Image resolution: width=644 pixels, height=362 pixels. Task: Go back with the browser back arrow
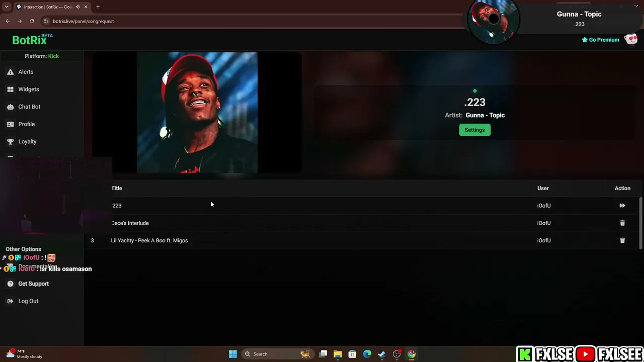8,21
